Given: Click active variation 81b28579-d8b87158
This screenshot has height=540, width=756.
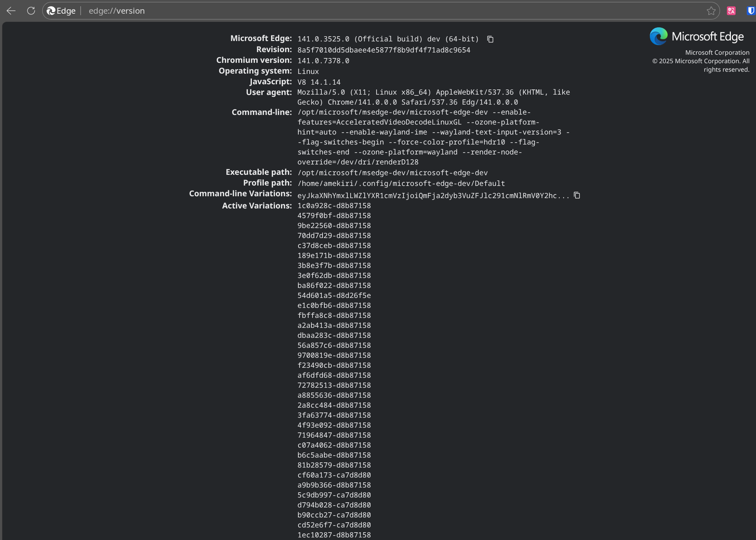Looking at the screenshot, I should (x=334, y=465).
